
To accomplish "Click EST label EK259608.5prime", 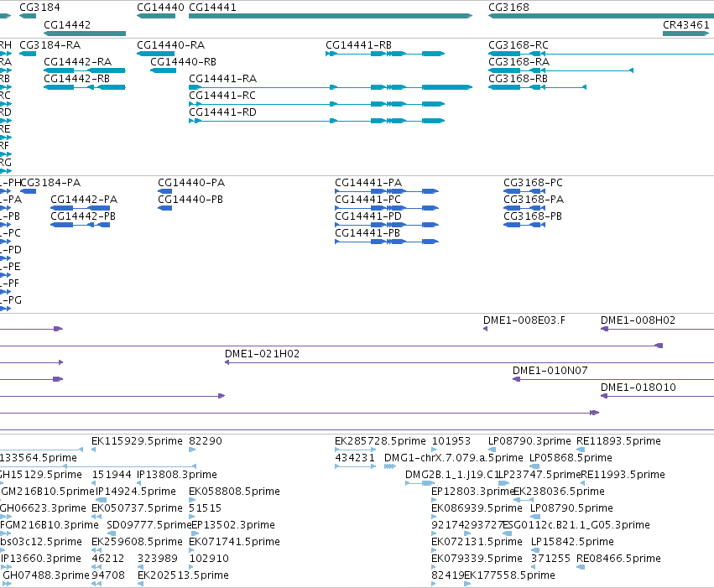I will pyautogui.click(x=137, y=542).
